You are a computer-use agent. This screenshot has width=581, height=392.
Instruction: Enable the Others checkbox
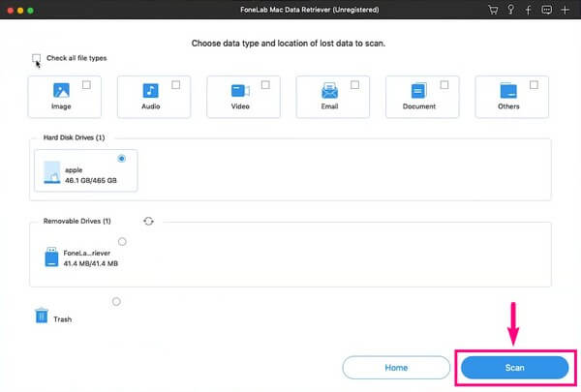click(534, 85)
